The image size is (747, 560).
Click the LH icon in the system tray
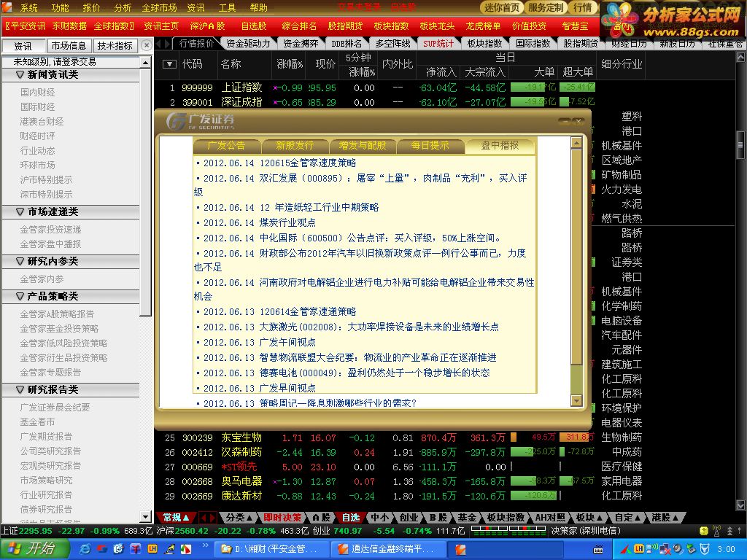(x=639, y=549)
